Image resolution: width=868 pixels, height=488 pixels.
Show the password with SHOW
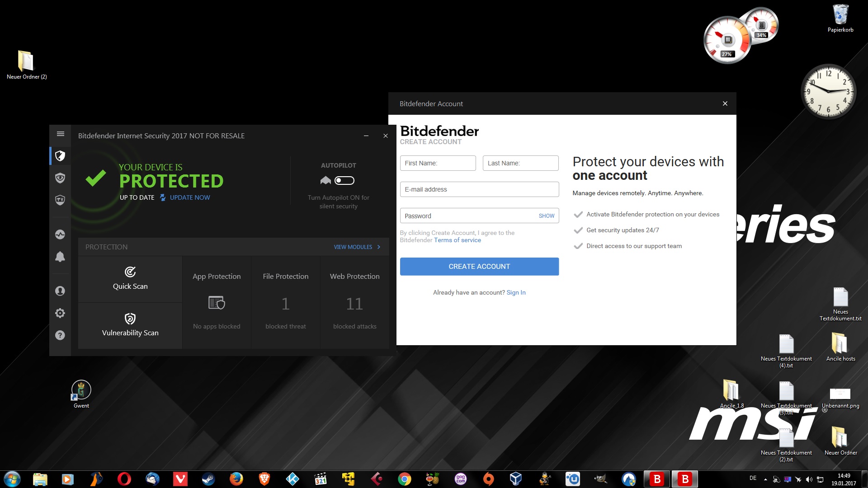pyautogui.click(x=546, y=216)
